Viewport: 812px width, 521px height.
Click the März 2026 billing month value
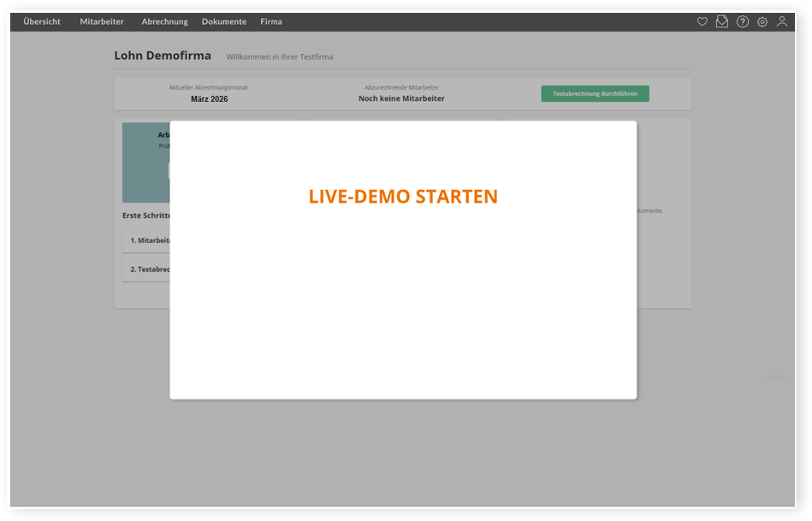(x=209, y=99)
